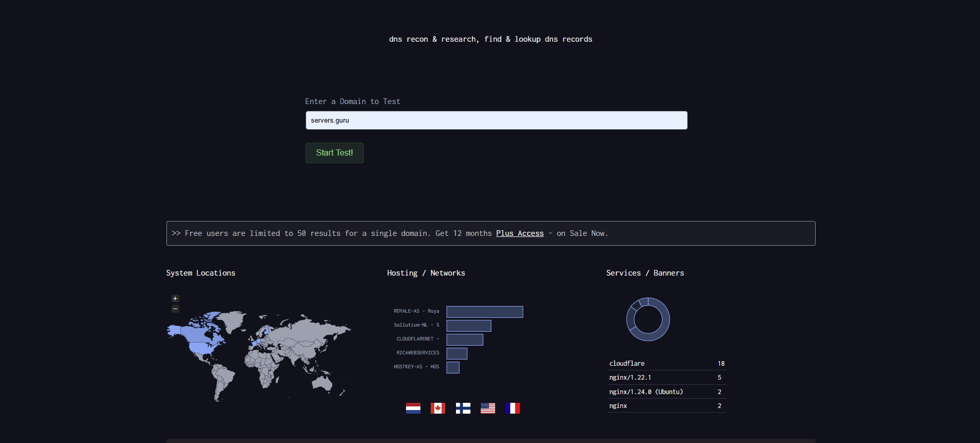Click the Finland flag icon
This screenshot has height=443, width=980.
coord(463,408)
